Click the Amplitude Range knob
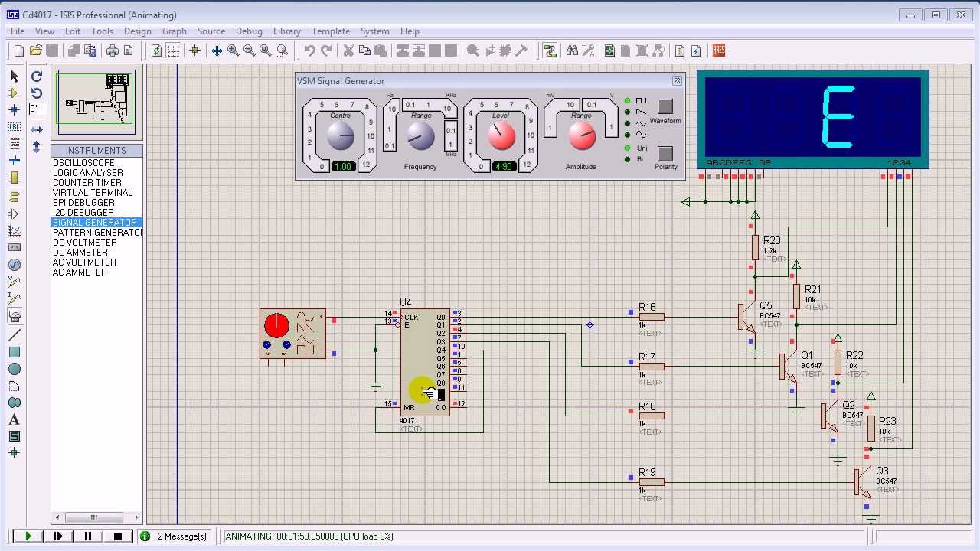 pyautogui.click(x=582, y=136)
